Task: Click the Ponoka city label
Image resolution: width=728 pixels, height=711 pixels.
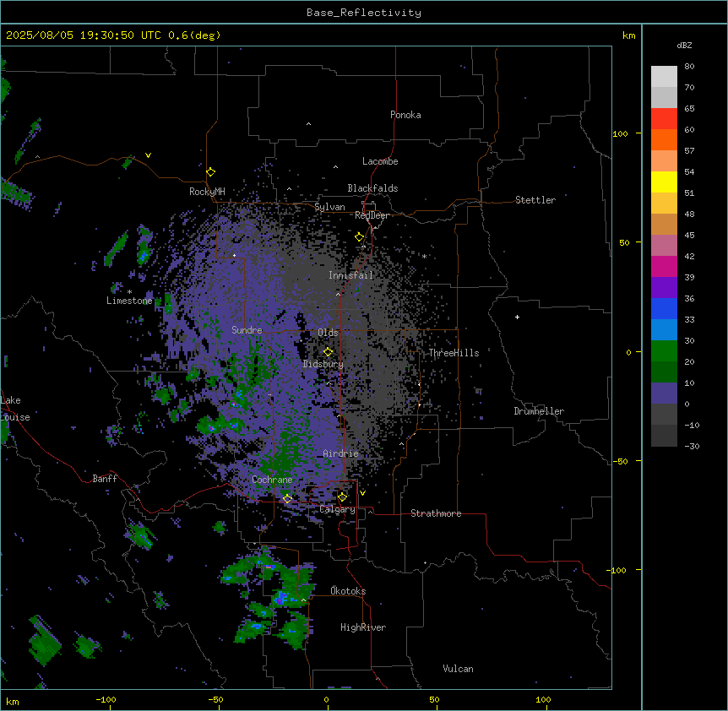Action: [x=405, y=115]
